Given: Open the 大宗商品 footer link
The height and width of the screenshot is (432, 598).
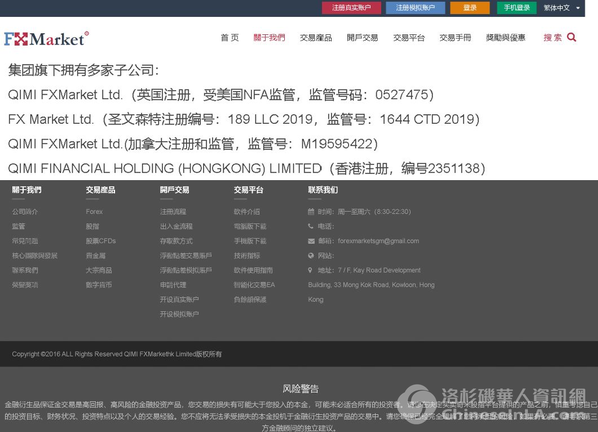Looking at the screenshot, I should [99, 270].
